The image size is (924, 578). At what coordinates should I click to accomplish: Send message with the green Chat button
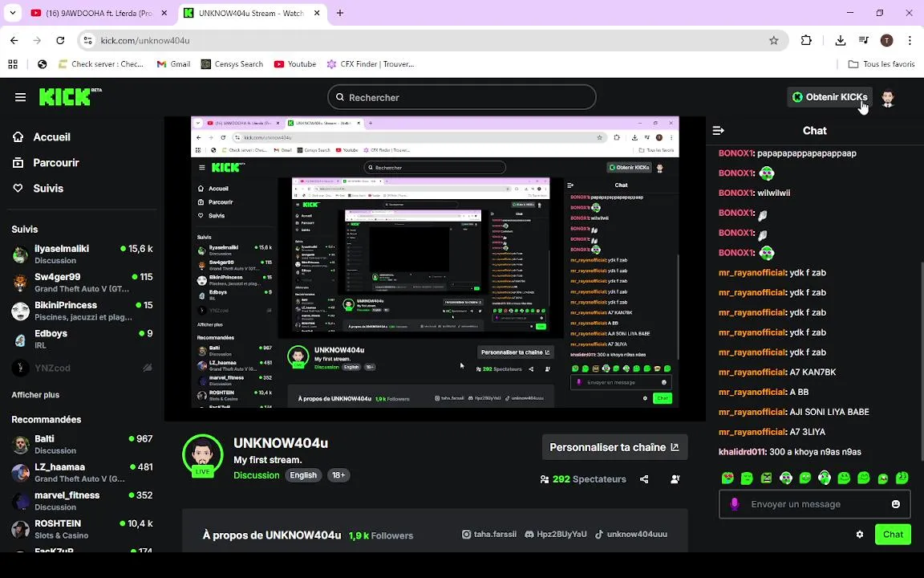[x=893, y=535]
